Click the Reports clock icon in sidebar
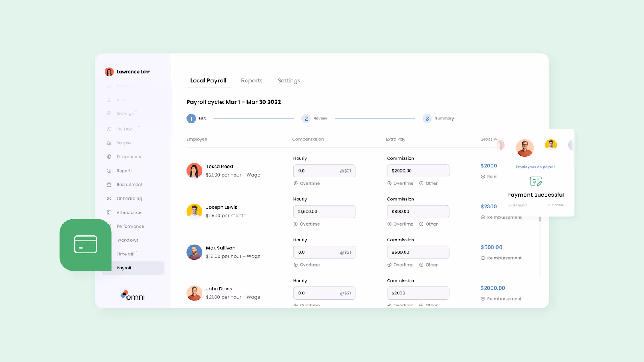Image resolution: width=644 pixels, height=362 pixels. [x=109, y=171]
